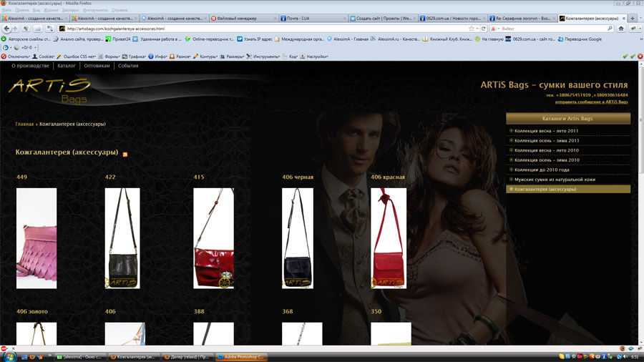
Task: Open the red bag thumbnail for model 415
Action: (213, 238)
